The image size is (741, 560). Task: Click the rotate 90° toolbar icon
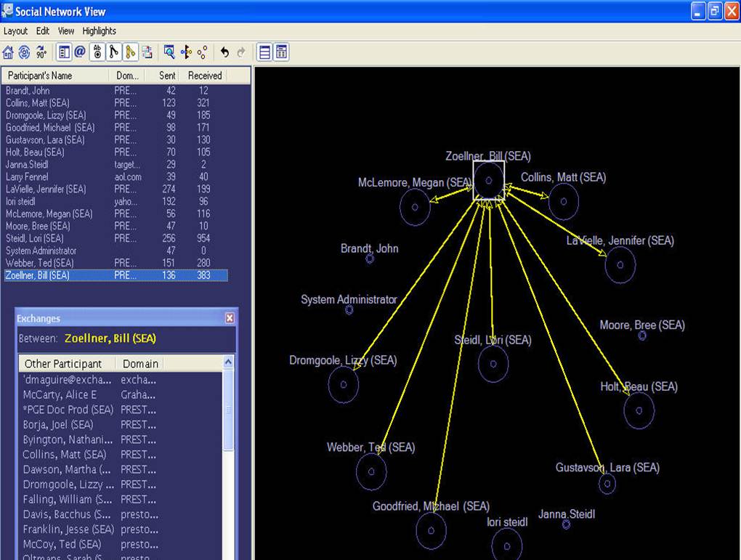click(x=41, y=52)
